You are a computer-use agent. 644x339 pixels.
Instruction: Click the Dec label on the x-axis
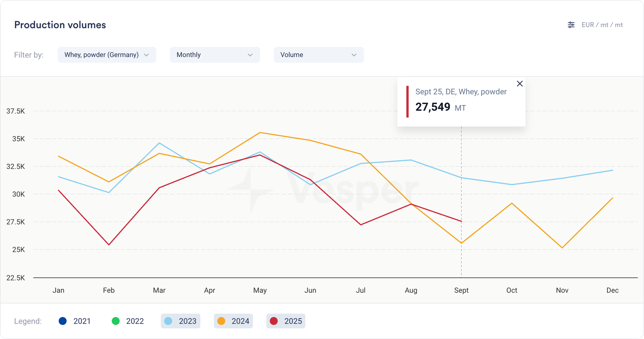click(612, 290)
